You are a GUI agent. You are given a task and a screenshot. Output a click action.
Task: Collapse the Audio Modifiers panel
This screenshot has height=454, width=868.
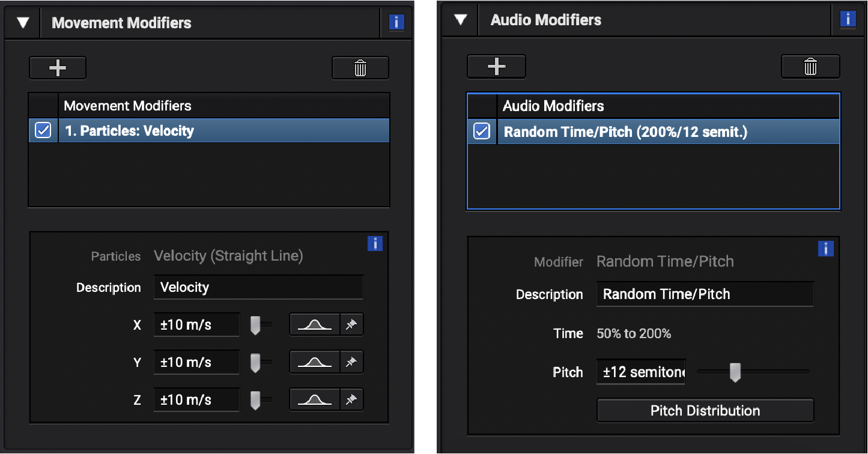click(x=460, y=19)
